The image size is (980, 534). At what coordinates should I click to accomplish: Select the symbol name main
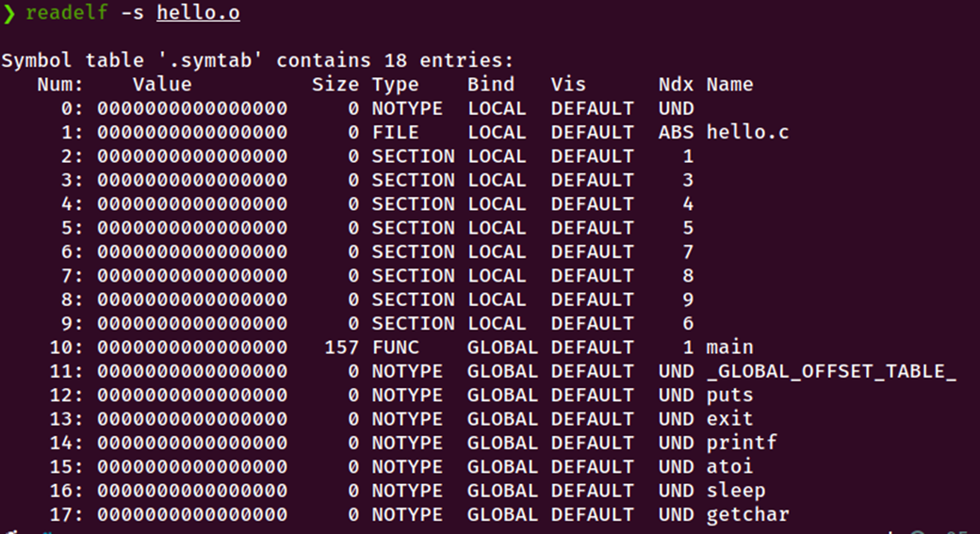pos(729,348)
